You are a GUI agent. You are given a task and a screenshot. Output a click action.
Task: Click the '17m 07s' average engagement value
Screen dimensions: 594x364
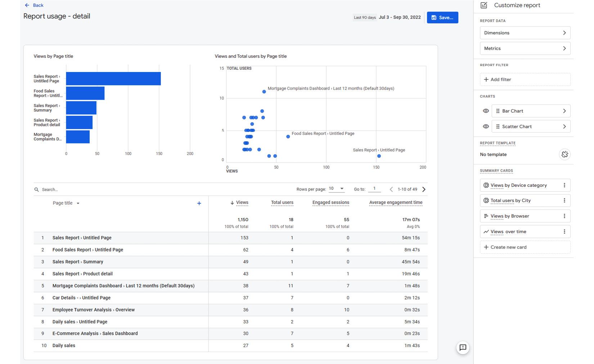[x=411, y=219]
